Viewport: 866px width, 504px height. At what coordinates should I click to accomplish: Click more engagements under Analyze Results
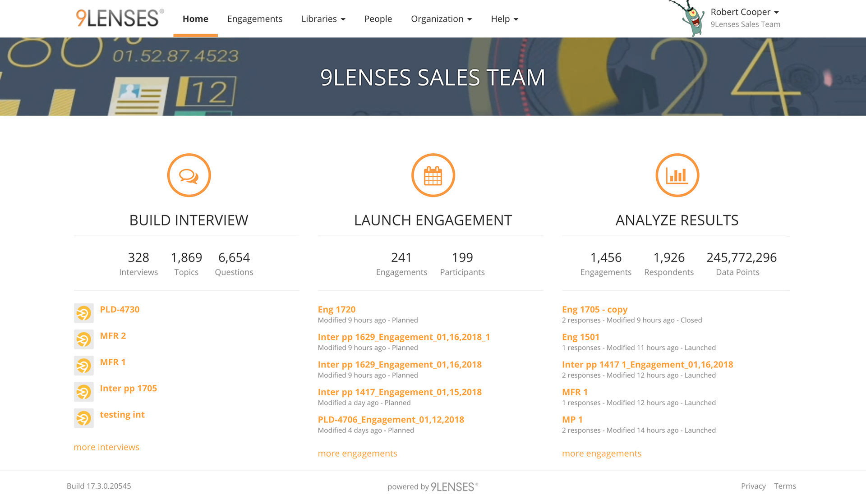tap(601, 453)
